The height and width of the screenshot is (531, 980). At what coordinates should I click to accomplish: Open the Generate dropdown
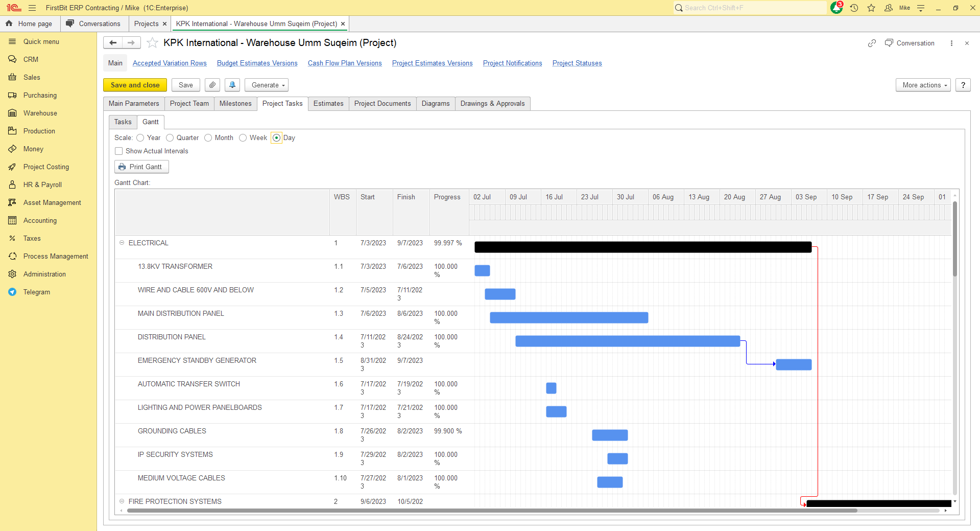[267, 85]
